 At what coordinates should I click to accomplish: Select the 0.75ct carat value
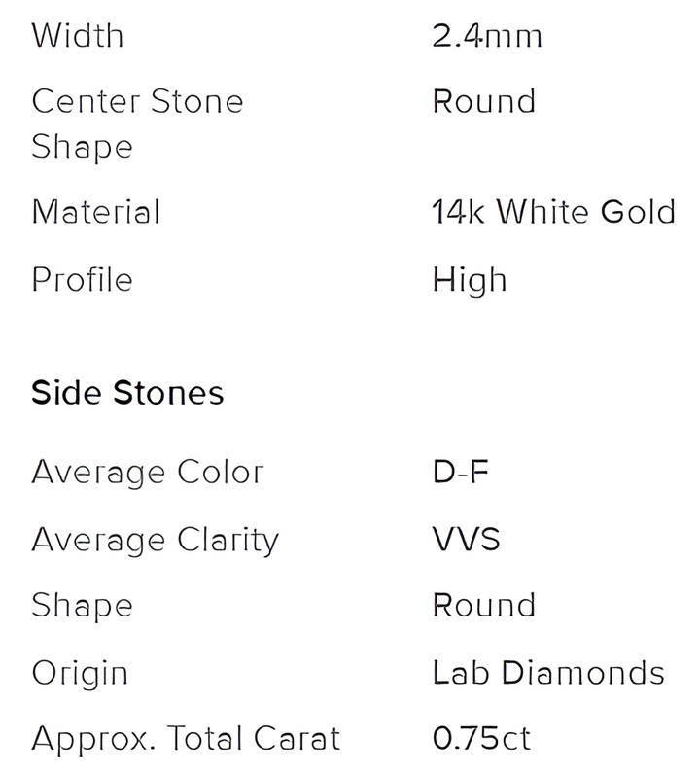pos(481,738)
